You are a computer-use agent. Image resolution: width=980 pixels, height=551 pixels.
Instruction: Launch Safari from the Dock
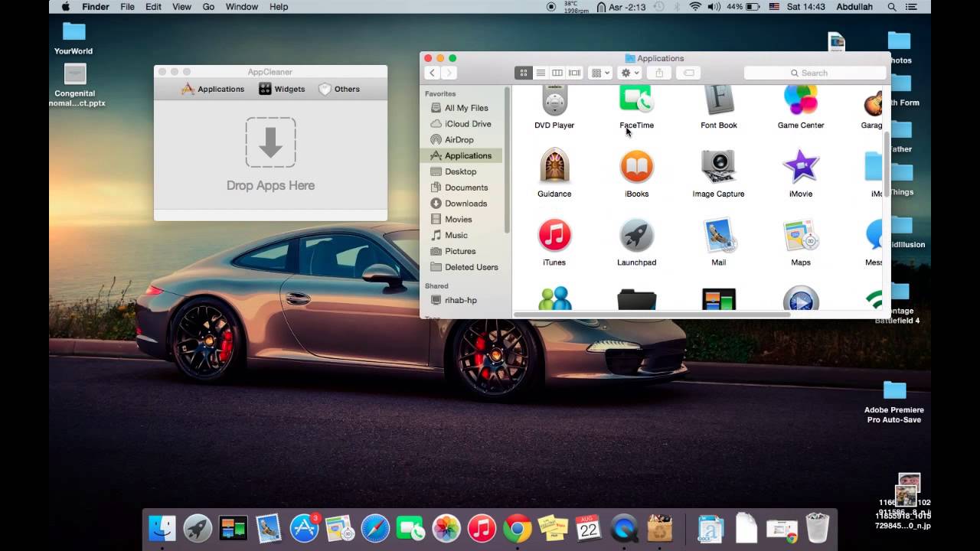click(375, 528)
